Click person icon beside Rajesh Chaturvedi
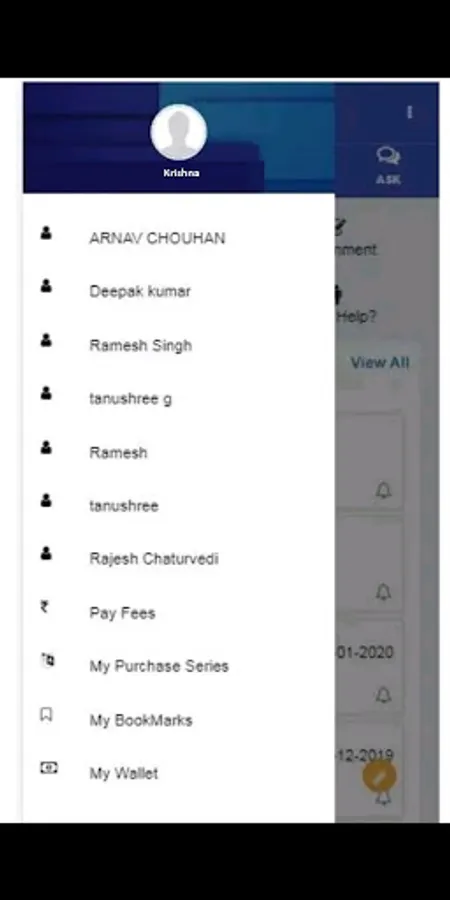450x900 pixels. [46, 553]
